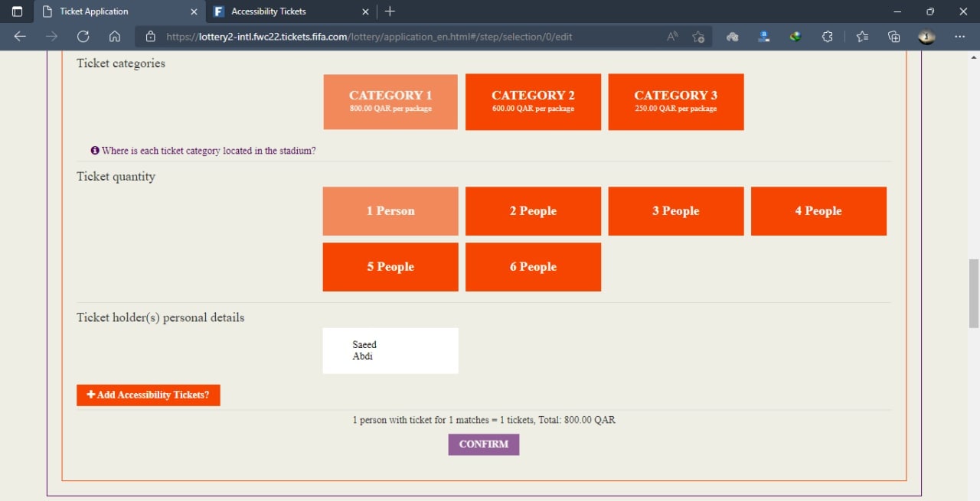Screen dimensions: 980x501
Task: Click the Read Aloud icon in address bar
Action: point(672,36)
